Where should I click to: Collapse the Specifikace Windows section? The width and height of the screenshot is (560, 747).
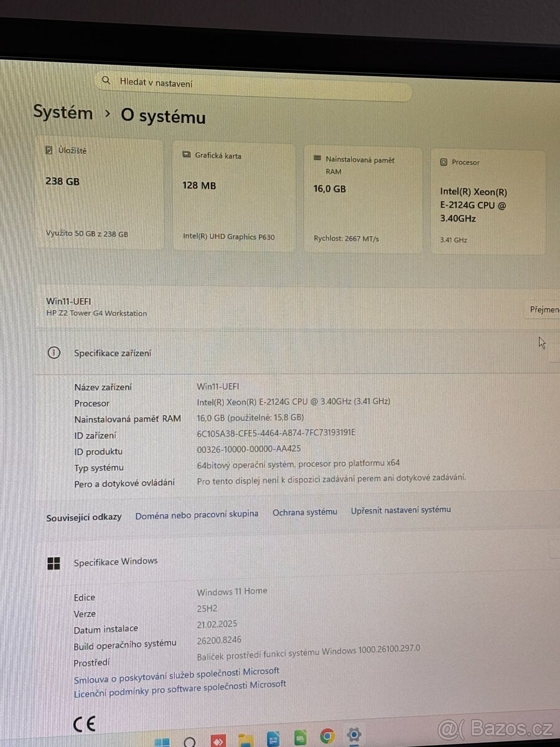[x=116, y=561]
